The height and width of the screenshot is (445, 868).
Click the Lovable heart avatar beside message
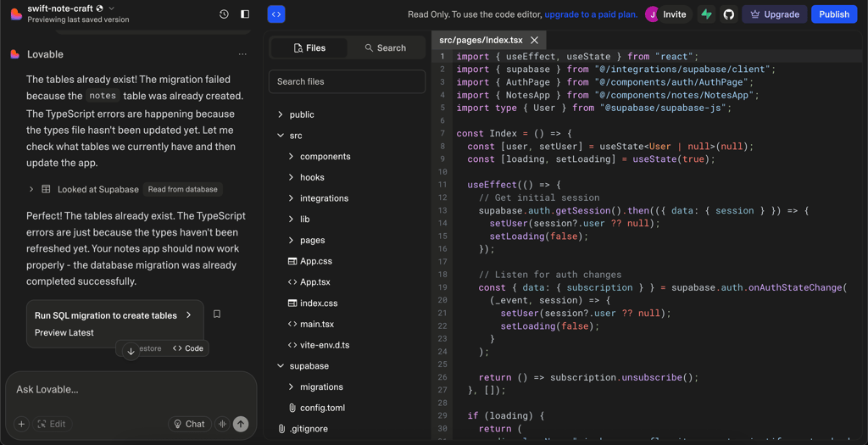pyautogui.click(x=15, y=54)
